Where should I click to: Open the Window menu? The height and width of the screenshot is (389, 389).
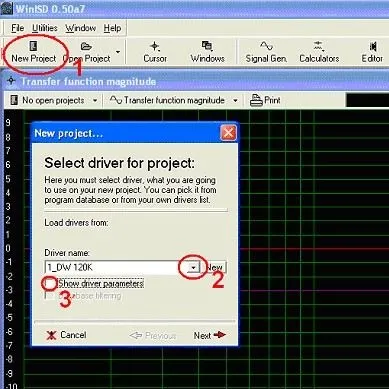(x=80, y=28)
